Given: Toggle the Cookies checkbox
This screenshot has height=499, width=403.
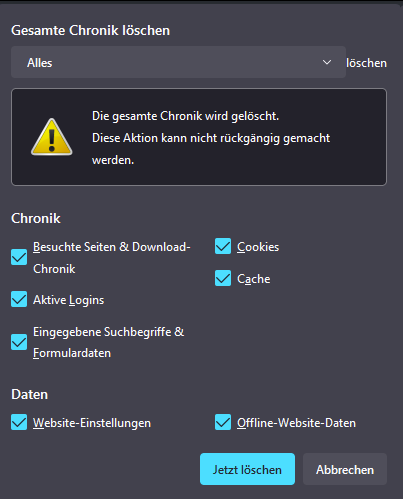Looking at the screenshot, I should point(223,246).
